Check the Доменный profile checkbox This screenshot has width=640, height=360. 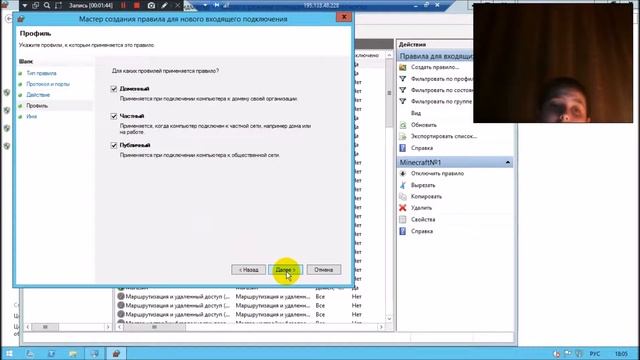(114, 89)
